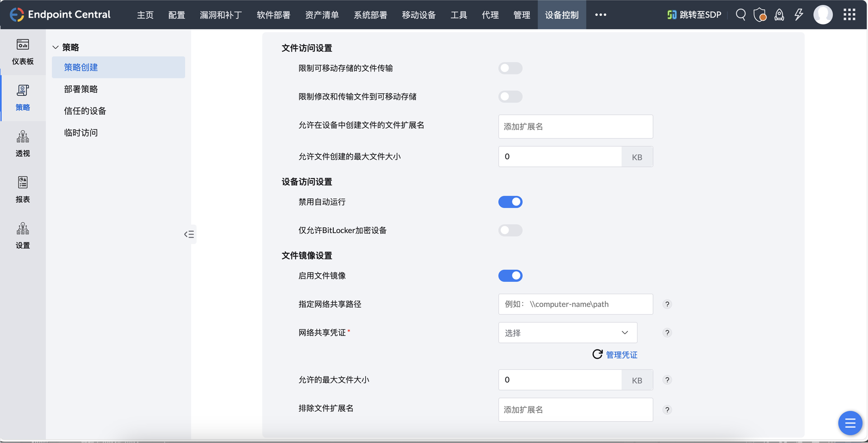Click the lightning bolt quick actions icon
The width and height of the screenshot is (868, 443).
(x=799, y=14)
